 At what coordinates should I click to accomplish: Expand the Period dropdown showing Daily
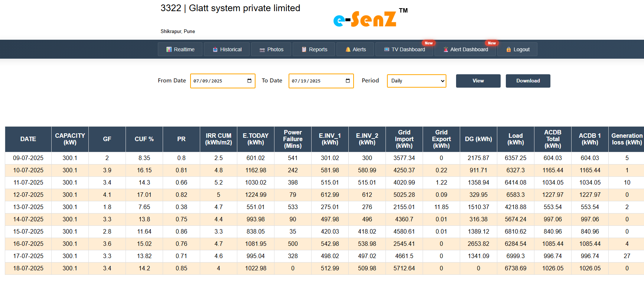(416, 81)
